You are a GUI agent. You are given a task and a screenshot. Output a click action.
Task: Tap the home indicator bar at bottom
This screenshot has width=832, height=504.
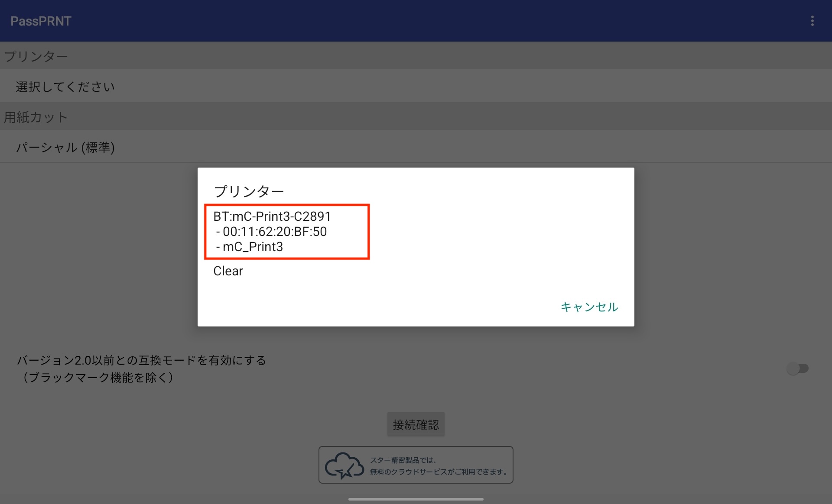click(x=416, y=498)
